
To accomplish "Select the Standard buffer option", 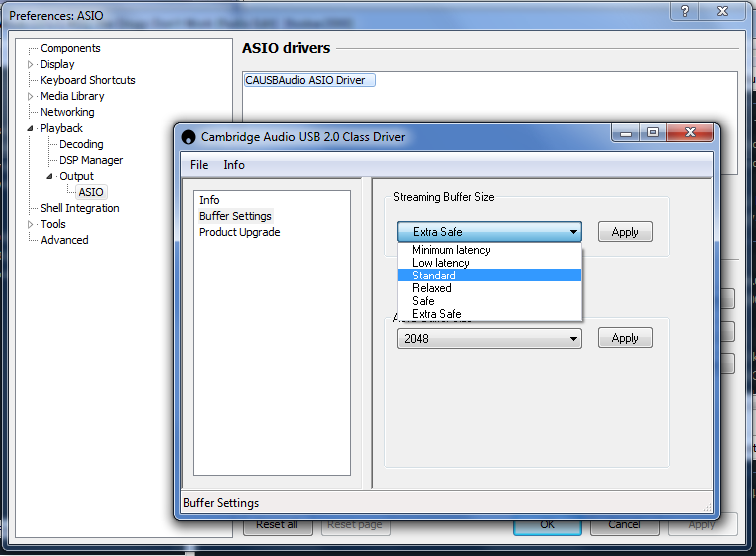I will tap(434, 276).
